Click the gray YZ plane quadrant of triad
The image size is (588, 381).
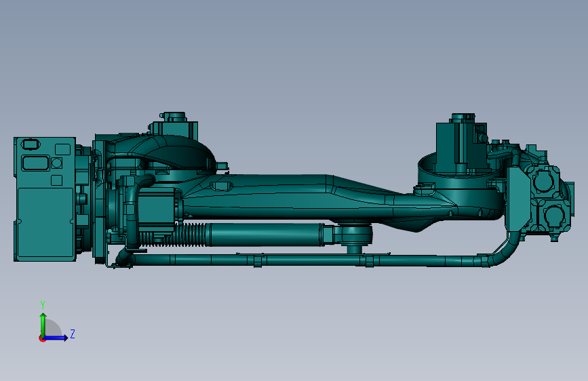[52, 329]
